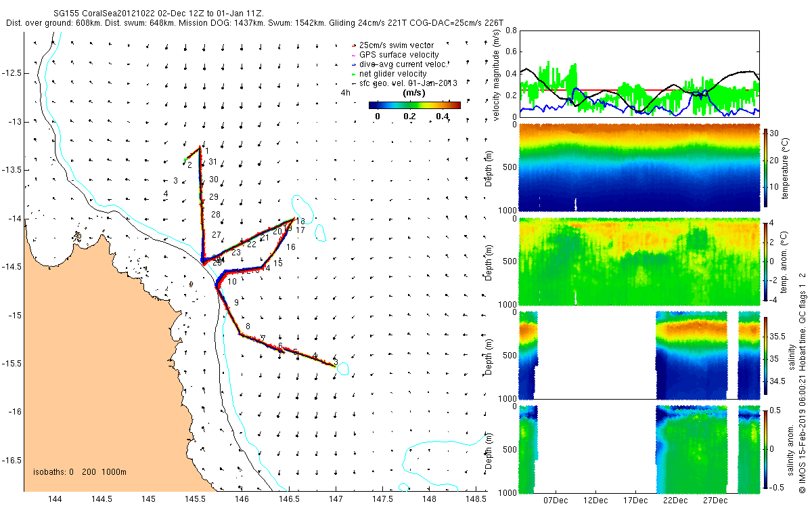
Task: Click waypoint number 9 on the glider track
Action: click(236, 302)
